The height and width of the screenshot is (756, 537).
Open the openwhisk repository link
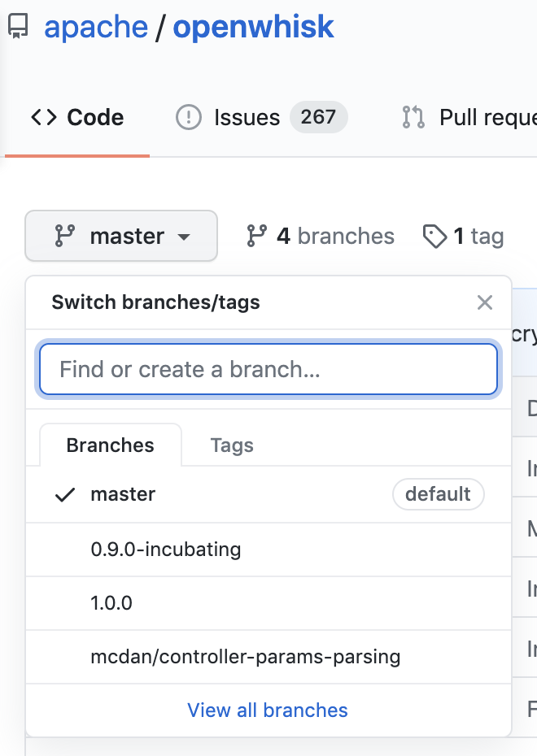point(253,27)
